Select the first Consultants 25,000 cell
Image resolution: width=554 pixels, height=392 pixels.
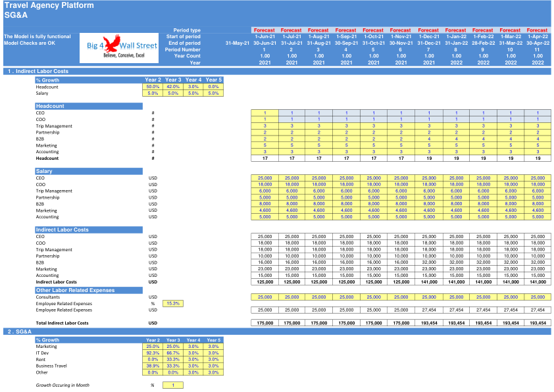(x=265, y=297)
